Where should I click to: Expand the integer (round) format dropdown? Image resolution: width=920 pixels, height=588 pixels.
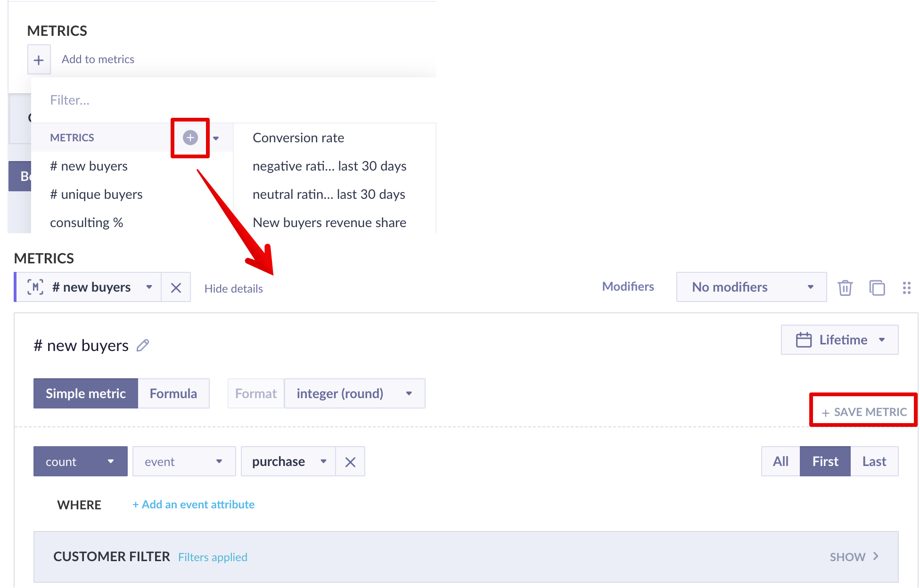pos(354,393)
